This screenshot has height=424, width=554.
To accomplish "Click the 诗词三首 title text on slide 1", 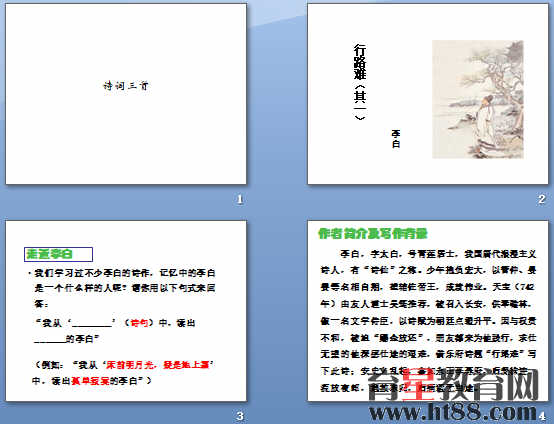I will click(x=126, y=86).
